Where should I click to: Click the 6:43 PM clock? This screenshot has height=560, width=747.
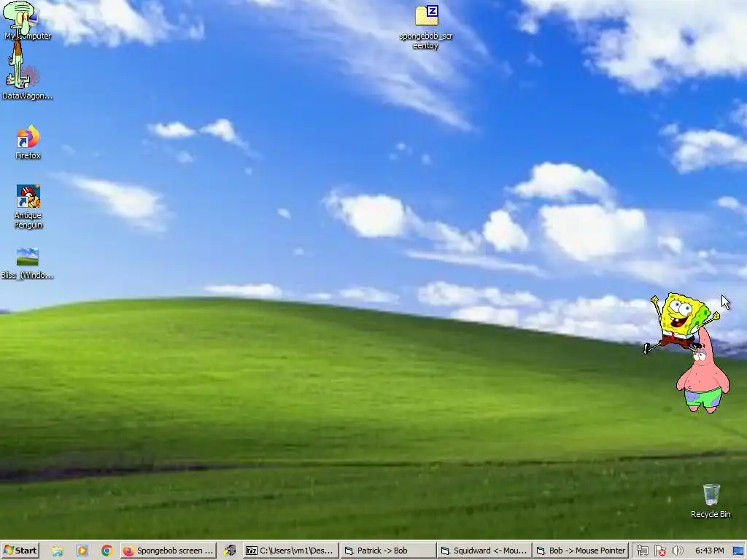[709, 551]
